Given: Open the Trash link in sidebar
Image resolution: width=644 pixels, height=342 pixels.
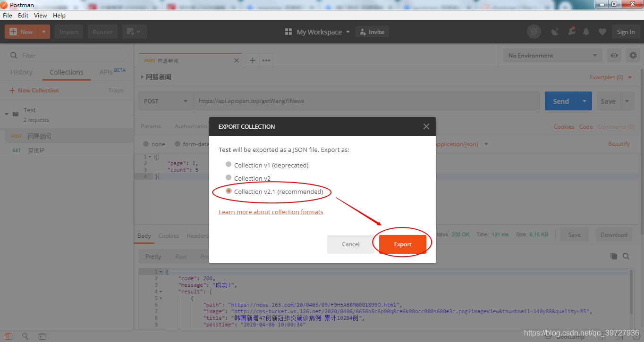Looking at the screenshot, I should click(116, 90).
